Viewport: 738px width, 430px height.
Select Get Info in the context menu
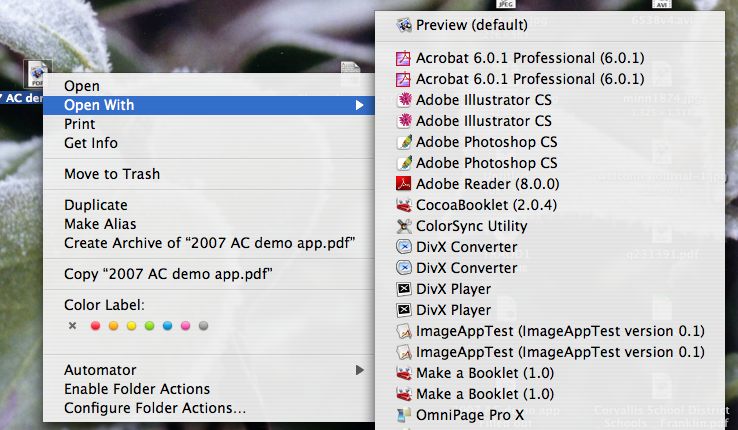click(x=209, y=143)
